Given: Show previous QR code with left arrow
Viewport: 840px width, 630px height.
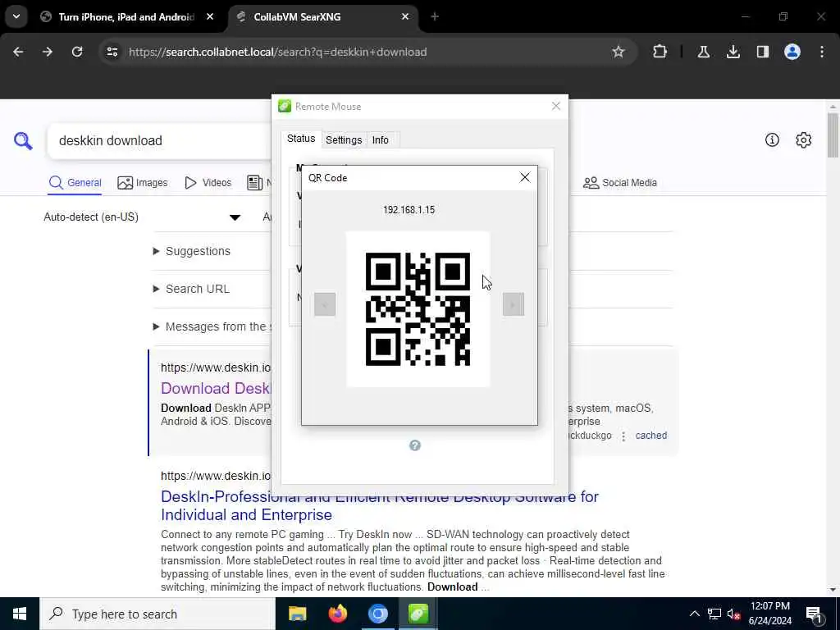Looking at the screenshot, I should [325, 304].
